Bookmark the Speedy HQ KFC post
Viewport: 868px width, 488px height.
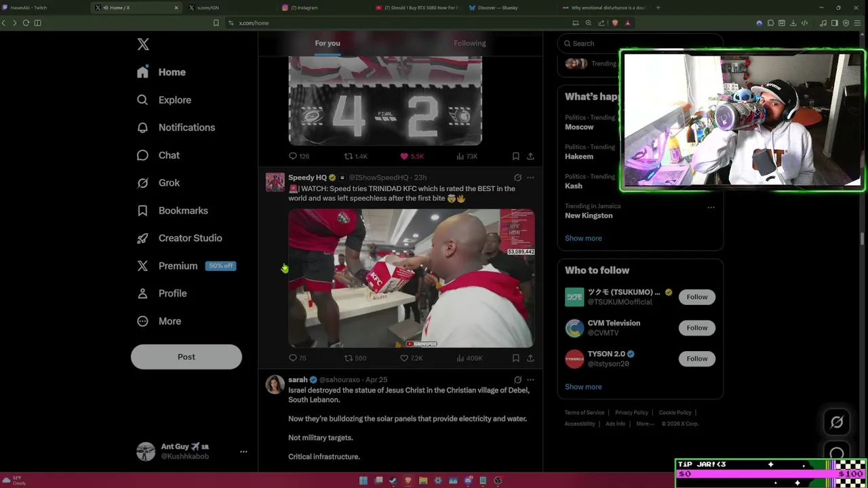515,358
